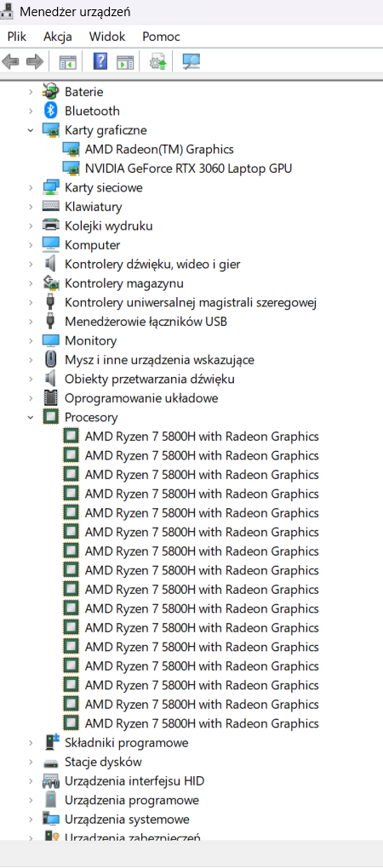This screenshot has height=868, width=383.
Task: Expand the Baterie category
Action: tap(31, 92)
